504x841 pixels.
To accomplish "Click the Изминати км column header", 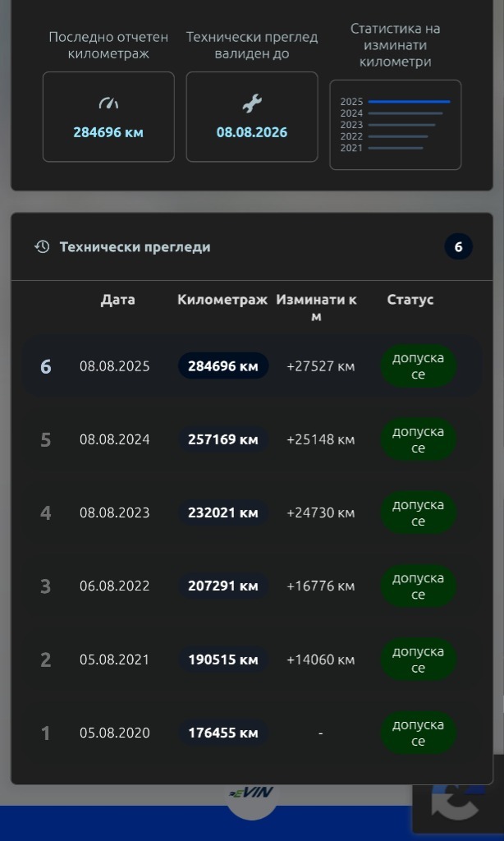I will coord(316,307).
